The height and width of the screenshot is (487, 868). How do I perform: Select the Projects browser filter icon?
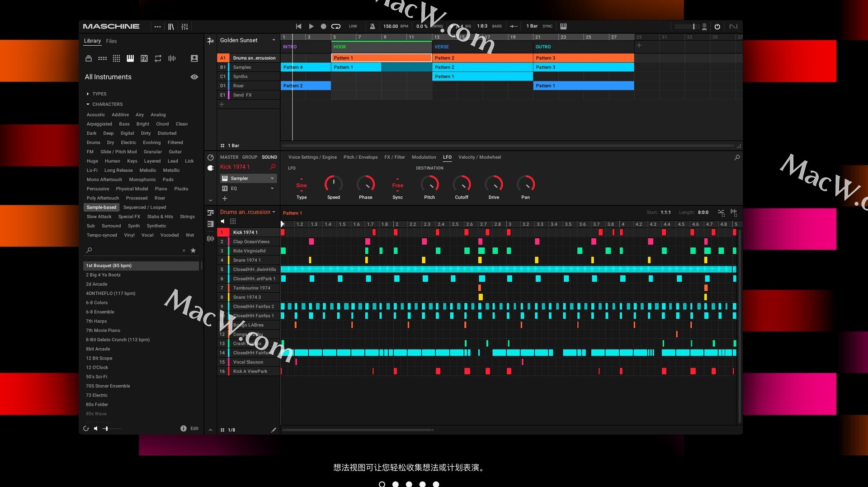89,58
